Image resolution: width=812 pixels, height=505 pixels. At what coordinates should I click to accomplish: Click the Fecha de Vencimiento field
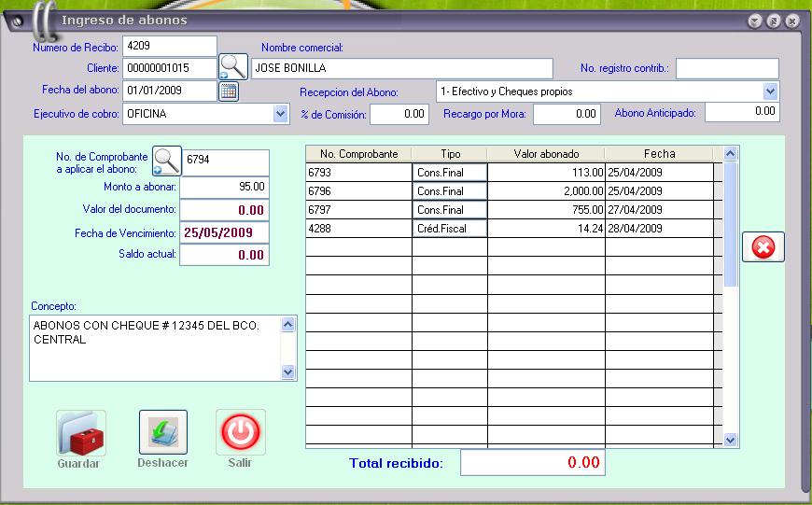[x=224, y=232]
